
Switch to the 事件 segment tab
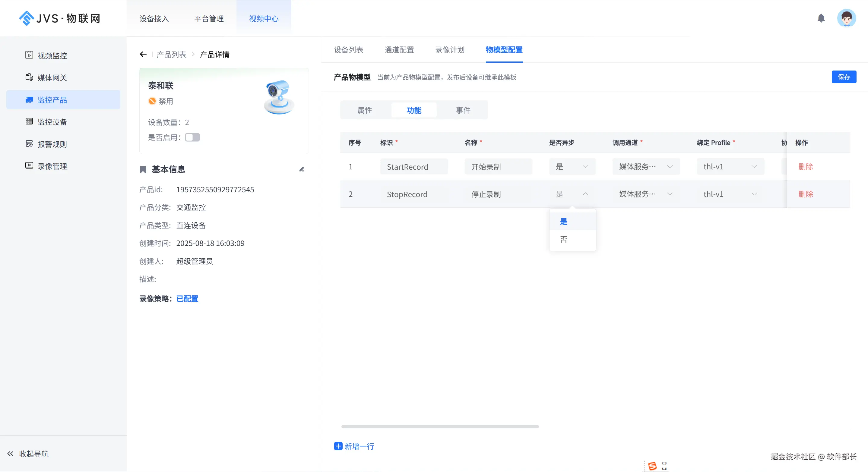pyautogui.click(x=463, y=110)
